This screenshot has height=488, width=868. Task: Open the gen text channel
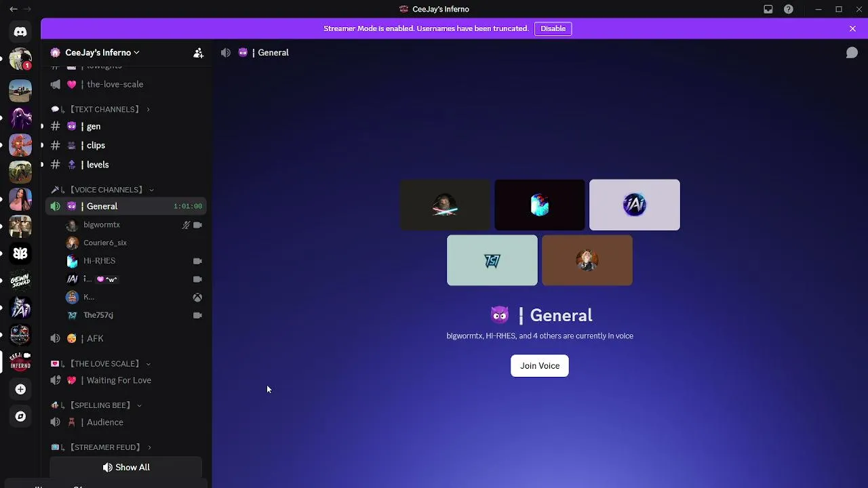click(x=125, y=127)
